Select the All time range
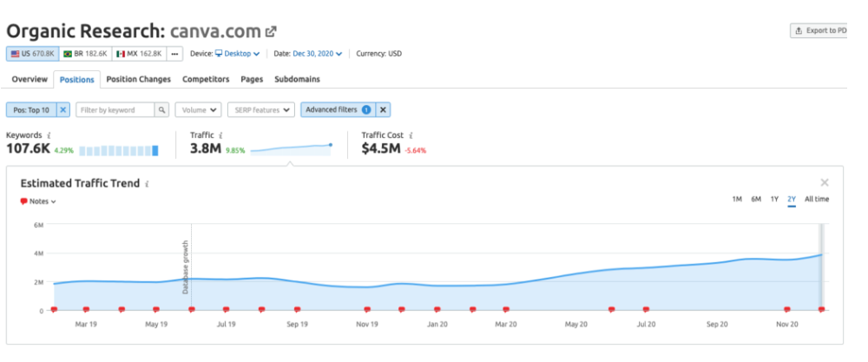 pyautogui.click(x=816, y=200)
